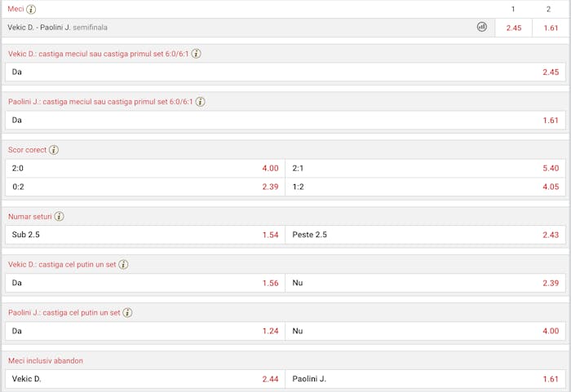The width and height of the screenshot is (571, 392).
Task: Choose Da for Paolini wins a set
Action: point(145,331)
